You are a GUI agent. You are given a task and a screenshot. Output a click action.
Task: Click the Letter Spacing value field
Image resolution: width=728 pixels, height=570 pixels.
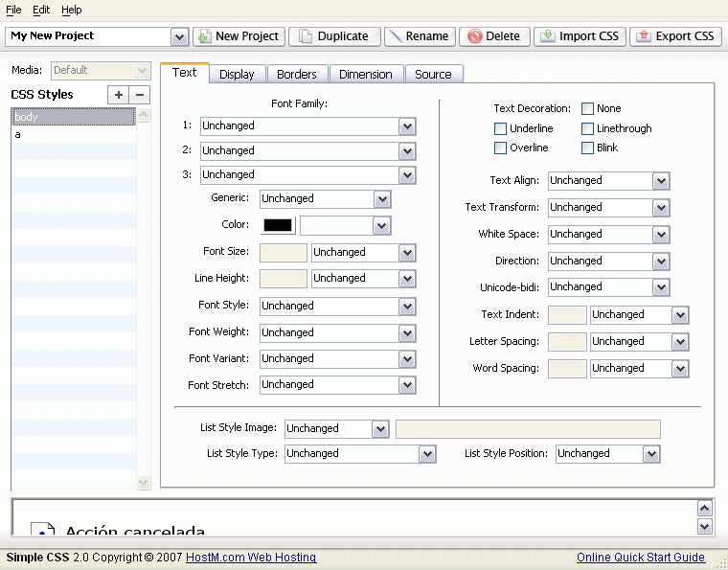point(567,342)
